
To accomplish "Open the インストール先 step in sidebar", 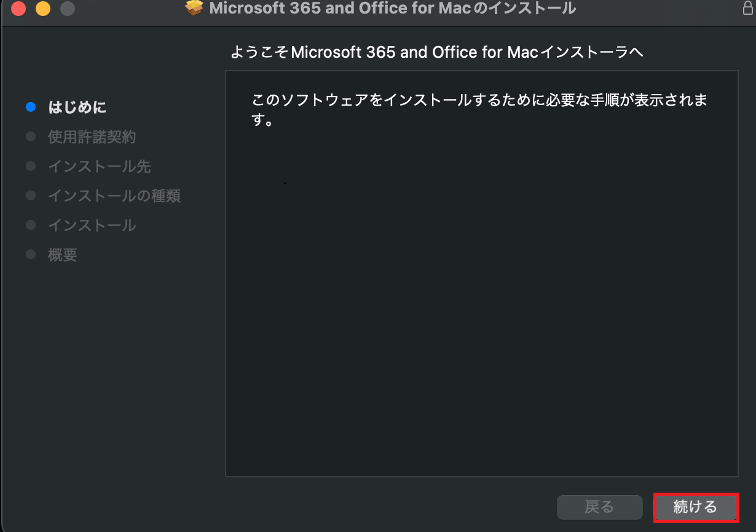I will point(98,166).
